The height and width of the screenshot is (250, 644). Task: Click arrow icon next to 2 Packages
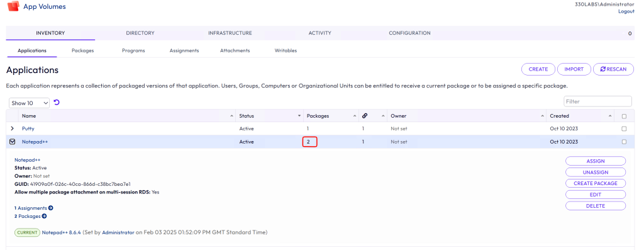[x=44, y=216]
